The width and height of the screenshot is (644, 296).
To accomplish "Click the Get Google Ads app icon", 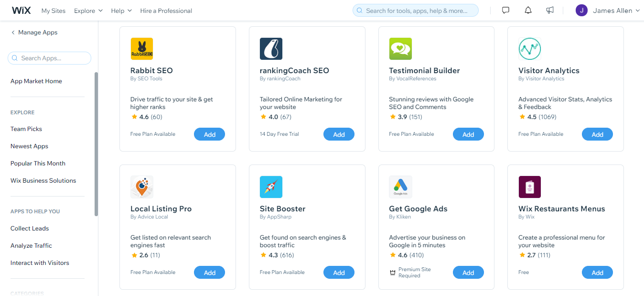I will [x=400, y=187].
